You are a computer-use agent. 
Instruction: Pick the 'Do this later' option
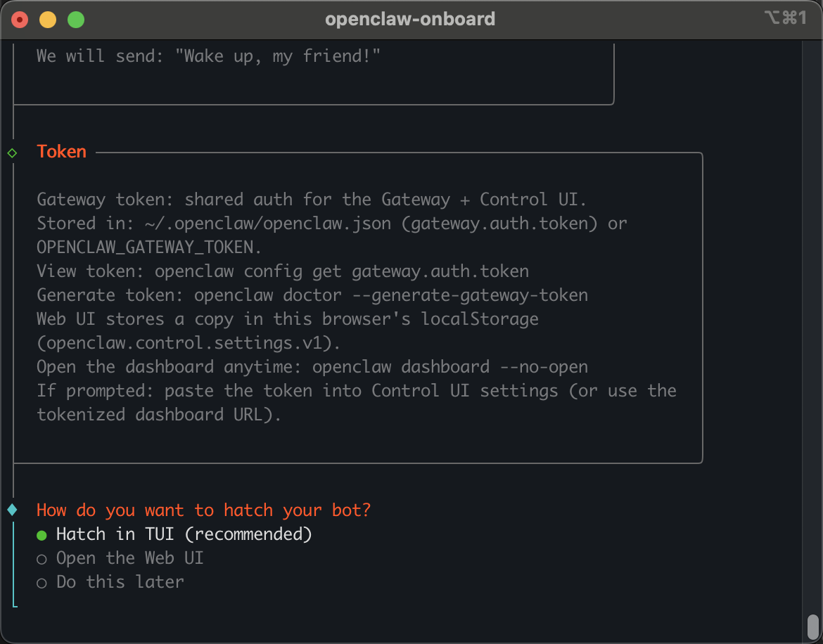tap(119, 582)
